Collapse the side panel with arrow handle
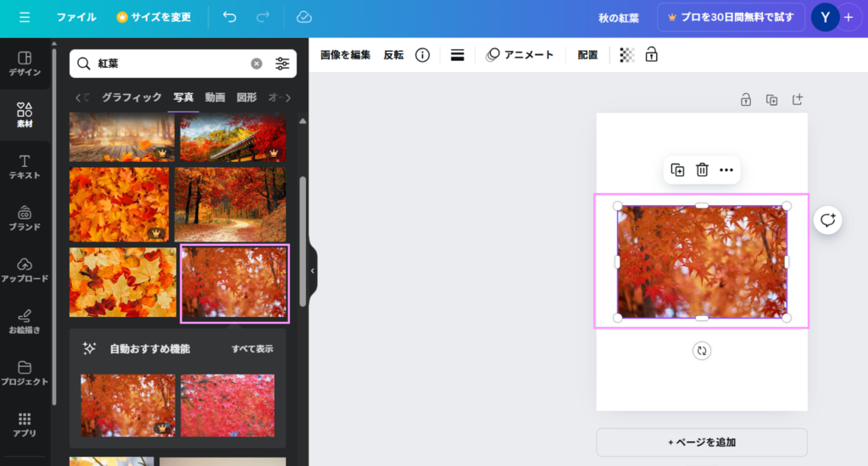Image resolution: width=868 pixels, height=466 pixels. [x=312, y=270]
